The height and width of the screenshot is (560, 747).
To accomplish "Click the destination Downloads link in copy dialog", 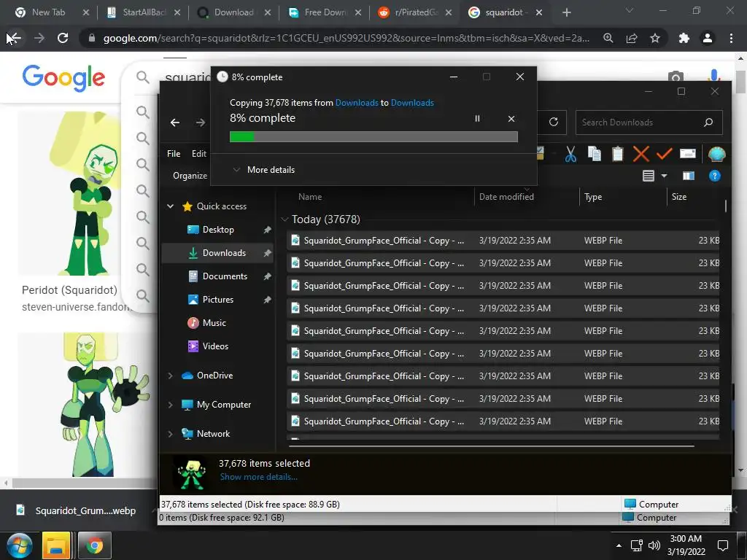I will (x=412, y=103).
